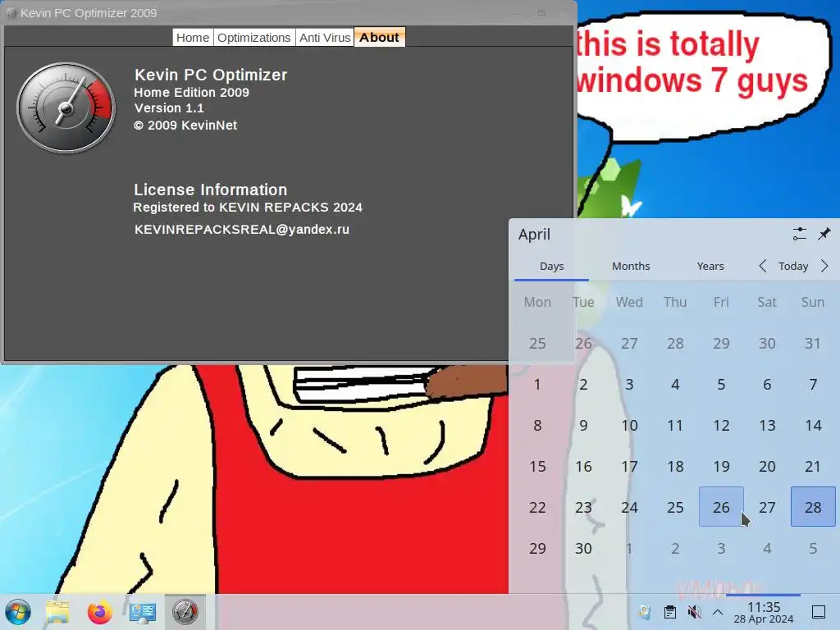Click the Version 1.1 text

(x=169, y=108)
